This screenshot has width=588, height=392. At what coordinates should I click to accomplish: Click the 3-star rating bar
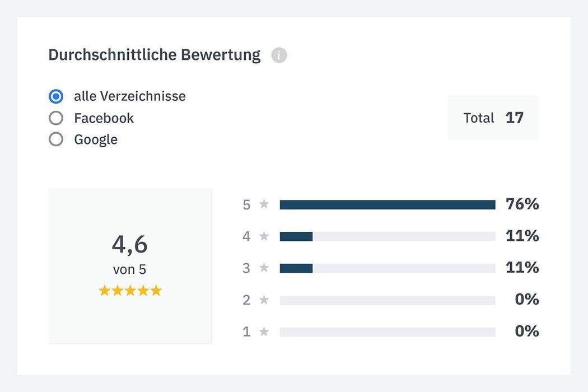pyautogui.click(x=388, y=269)
